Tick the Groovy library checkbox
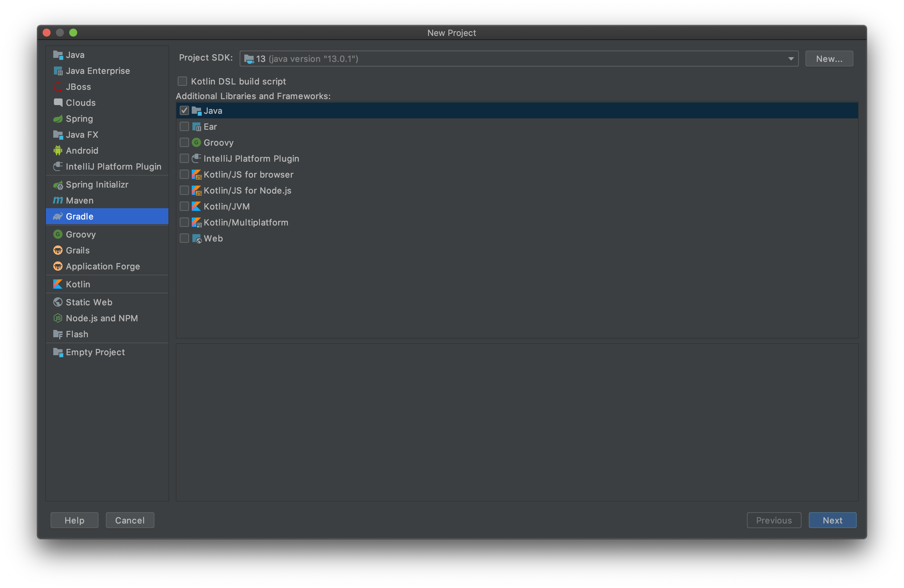The image size is (904, 588). point(184,143)
